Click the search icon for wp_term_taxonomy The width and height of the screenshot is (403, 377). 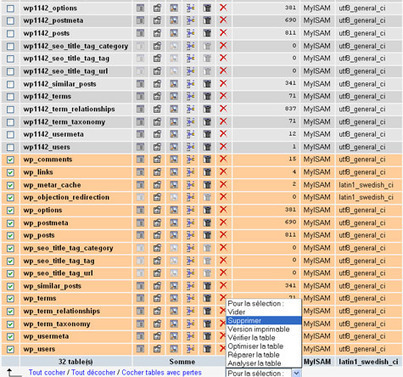(x=174, y=324)
